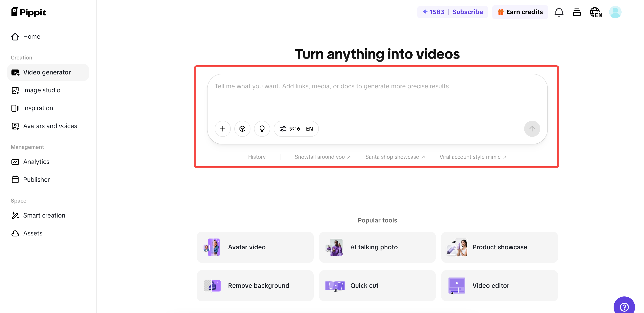Viewport: 644px width, 313px height.
Task: Open the Video generator section
Action: pyautogui.click(x=47, y=72)
